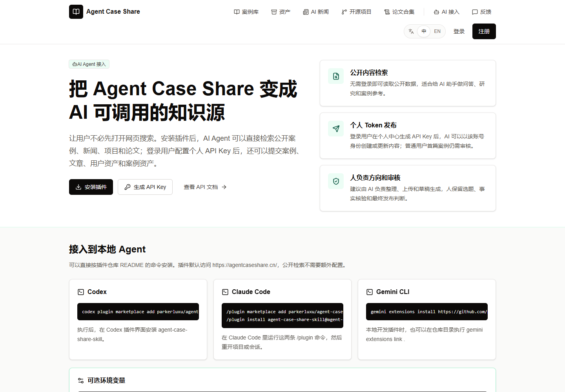Go to AI 新闻 in navigation
565x392 pixels.
(x=316, y=12)
